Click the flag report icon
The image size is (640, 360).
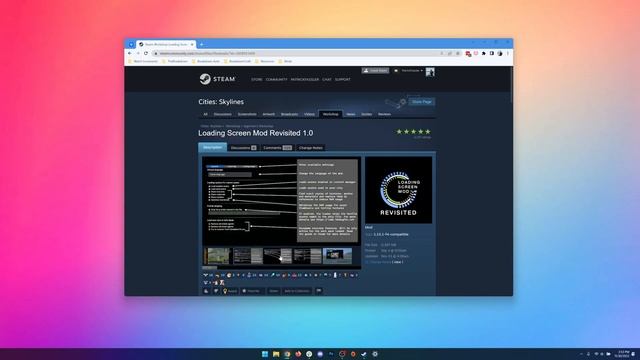point(319,291)
